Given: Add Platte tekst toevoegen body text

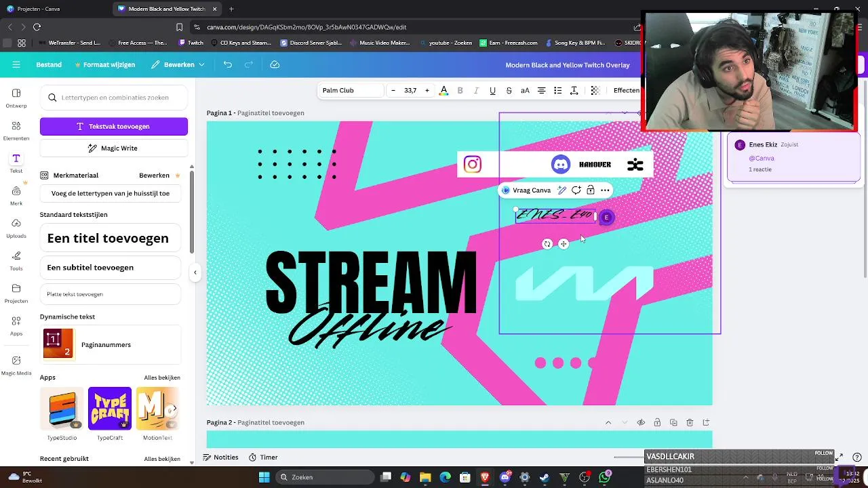Looking at the screenshot, I should click(111, 294).
